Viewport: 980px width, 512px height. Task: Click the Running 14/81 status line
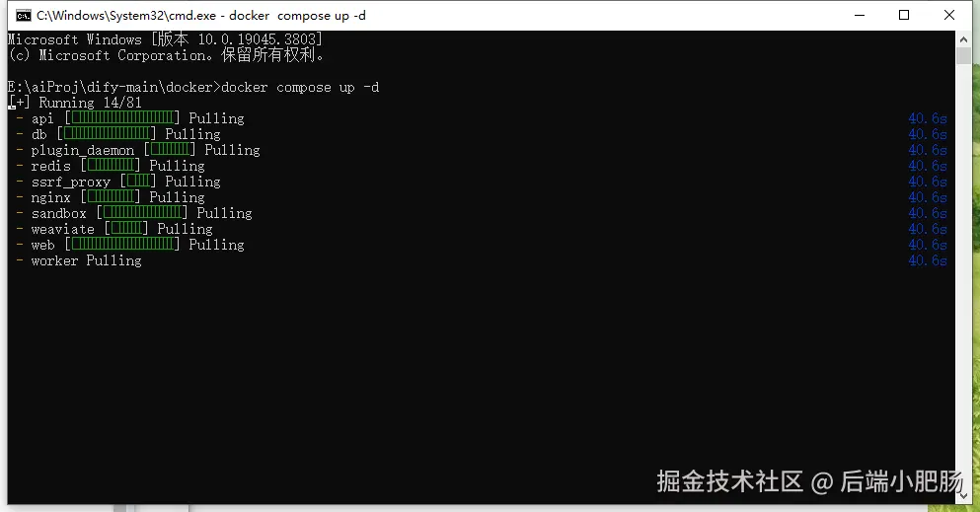point(75,103)
